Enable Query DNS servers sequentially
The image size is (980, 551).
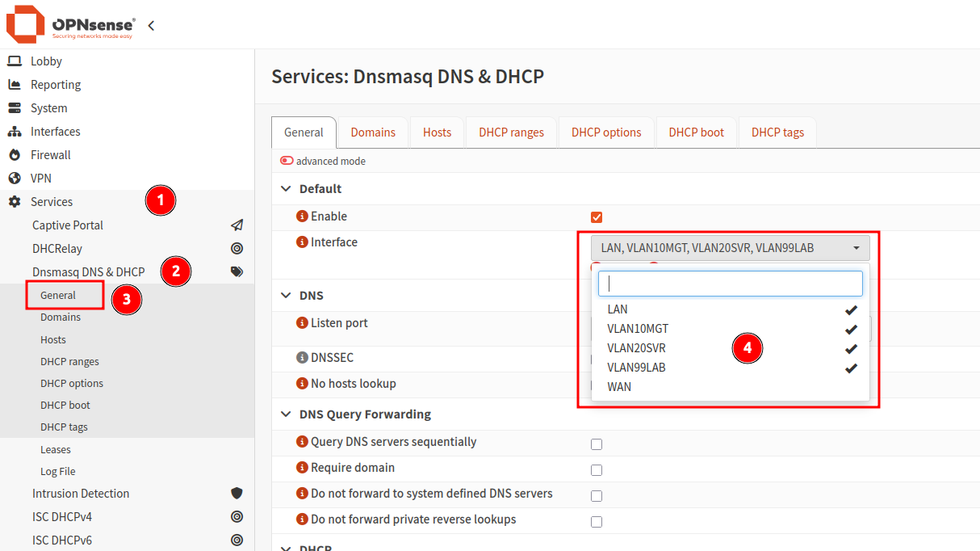(x=597, y=444)
